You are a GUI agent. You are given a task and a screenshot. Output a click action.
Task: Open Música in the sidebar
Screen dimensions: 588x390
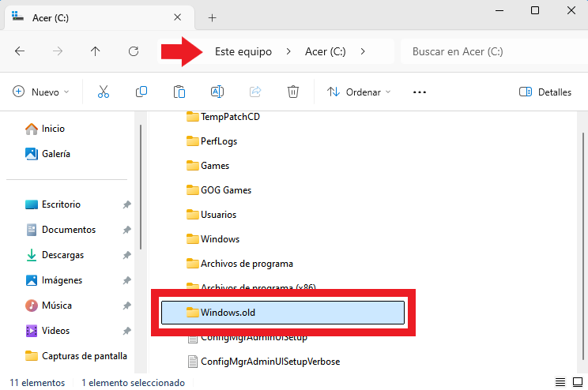[x=48, y=306]
